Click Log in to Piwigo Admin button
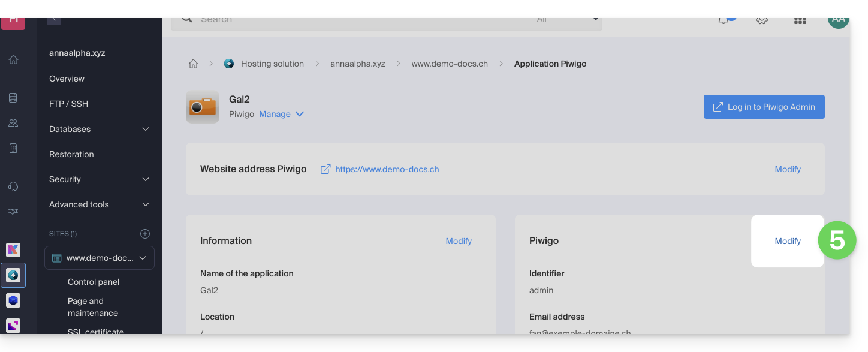 click(x=764, y=107)
